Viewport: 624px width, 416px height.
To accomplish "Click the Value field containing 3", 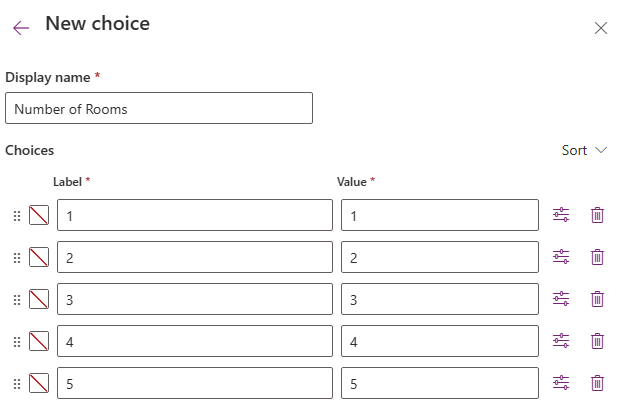I will click(440, 299).
